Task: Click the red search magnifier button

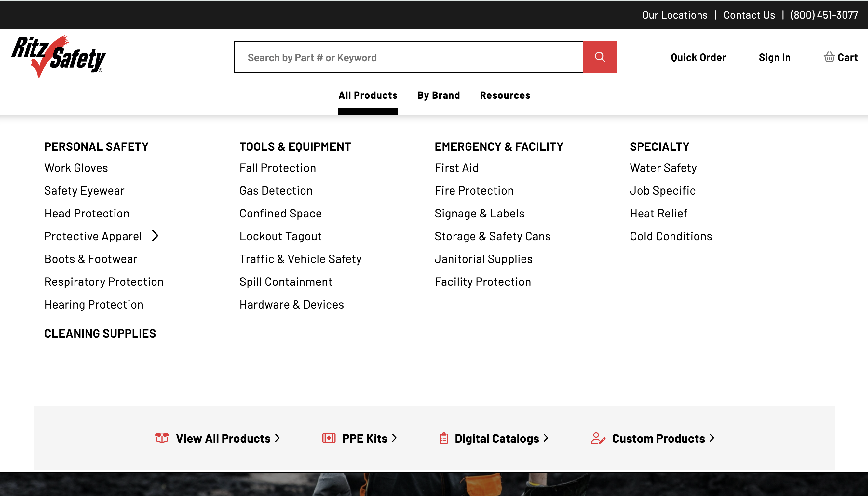Action: point(600,57)
